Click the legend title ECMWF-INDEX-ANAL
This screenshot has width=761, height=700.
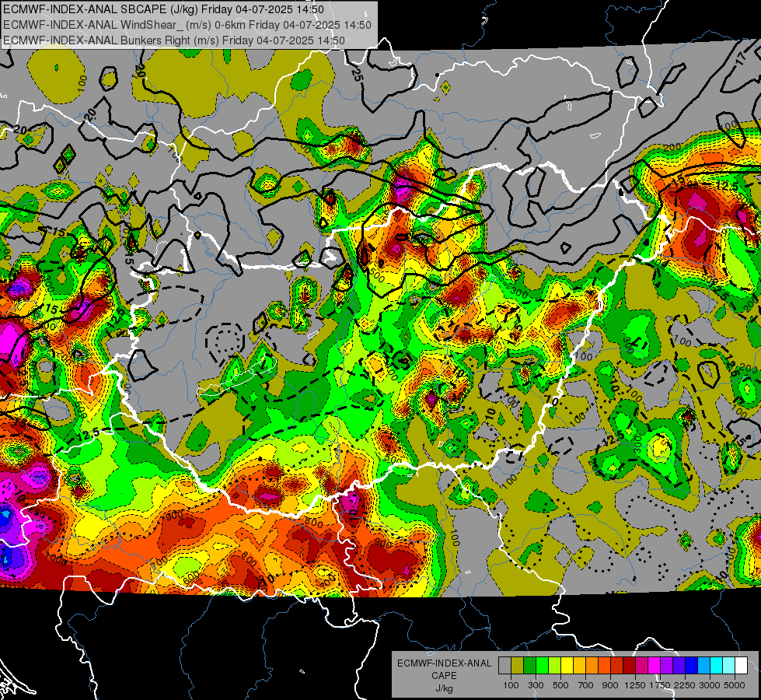(444, 663)
